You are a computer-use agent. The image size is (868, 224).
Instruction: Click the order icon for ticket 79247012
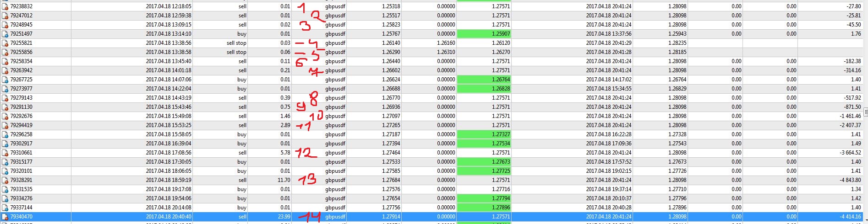[5, 16]
